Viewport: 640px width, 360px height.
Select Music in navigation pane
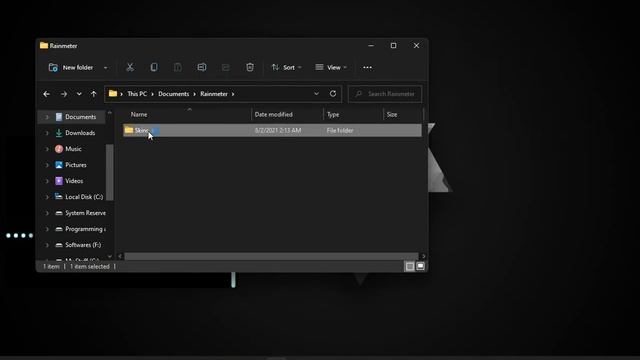point(68,149)
